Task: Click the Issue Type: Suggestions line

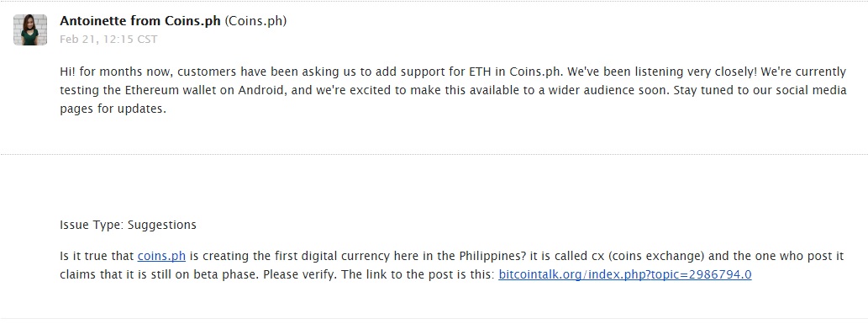Action: point(128,226)
